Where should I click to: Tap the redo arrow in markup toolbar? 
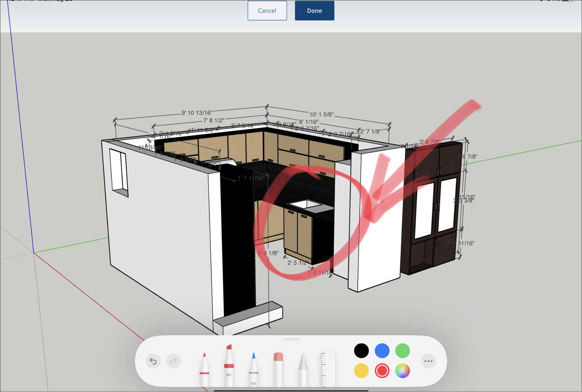(x=174, y=361)
